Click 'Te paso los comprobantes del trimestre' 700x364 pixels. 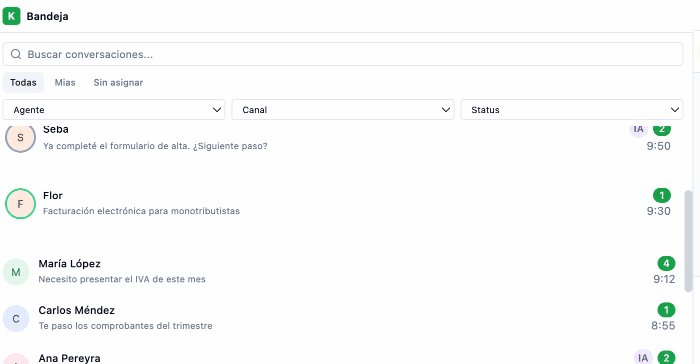(125, 326)
